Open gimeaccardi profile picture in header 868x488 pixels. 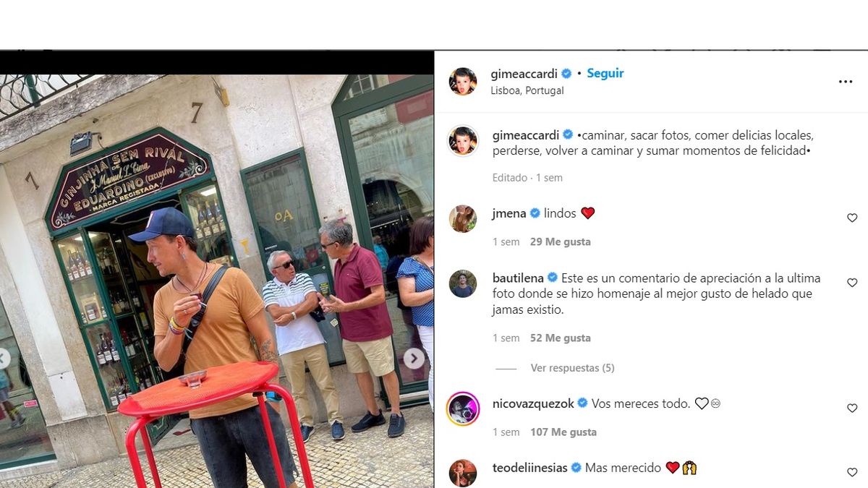[463, 81]
